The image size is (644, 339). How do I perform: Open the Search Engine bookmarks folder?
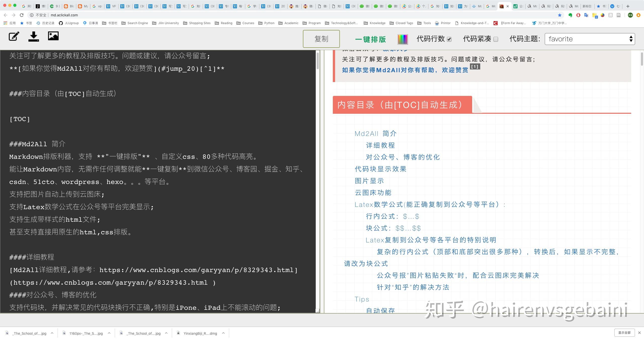(135, 23)
